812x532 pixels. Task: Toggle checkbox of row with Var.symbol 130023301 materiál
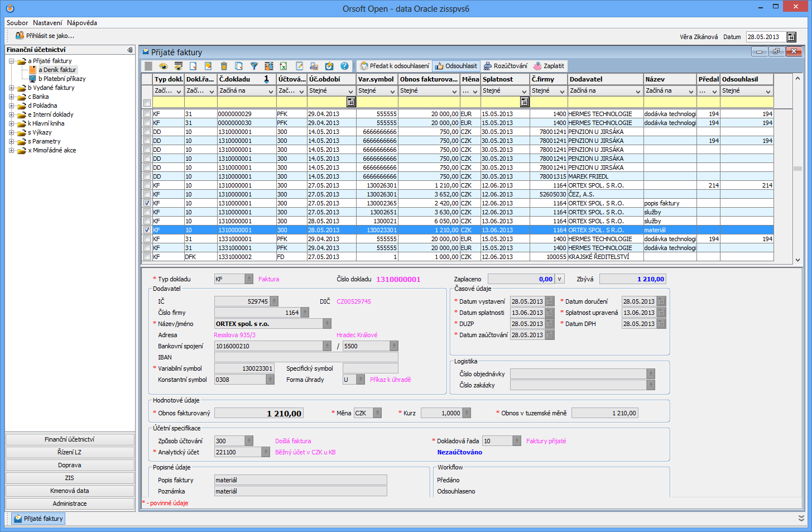coord(147,230)
